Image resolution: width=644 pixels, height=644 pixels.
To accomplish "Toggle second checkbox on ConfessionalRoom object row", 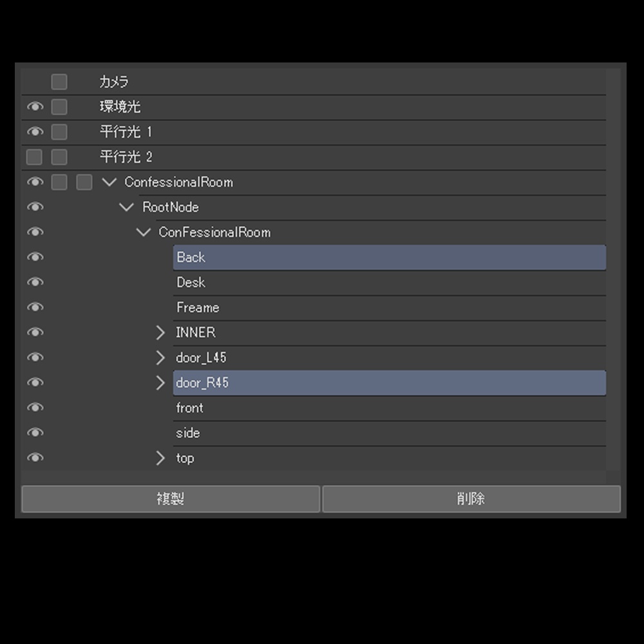I will 84,182.
